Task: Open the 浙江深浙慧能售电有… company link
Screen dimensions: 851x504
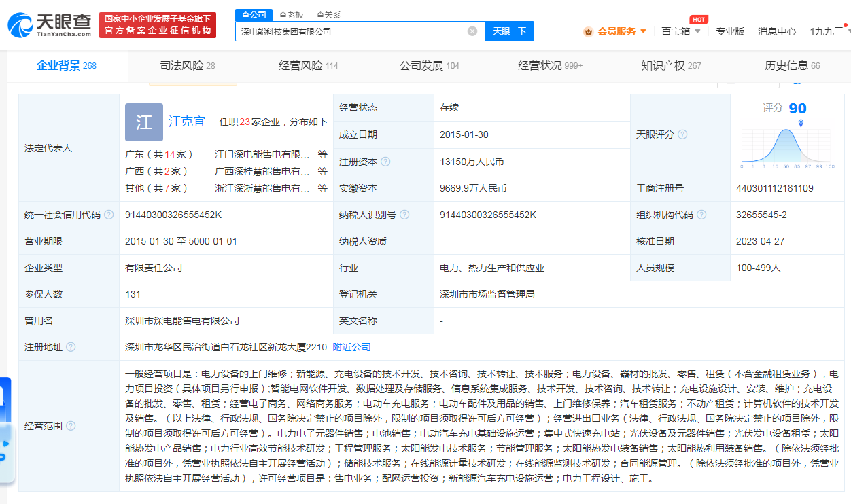Action: pyautogui.click(x=262, y=188)
